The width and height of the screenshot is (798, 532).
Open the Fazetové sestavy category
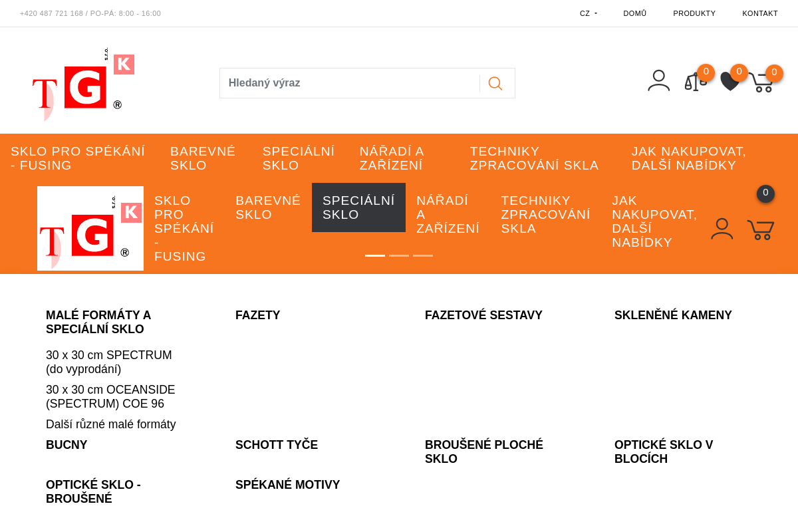(483, 315)
